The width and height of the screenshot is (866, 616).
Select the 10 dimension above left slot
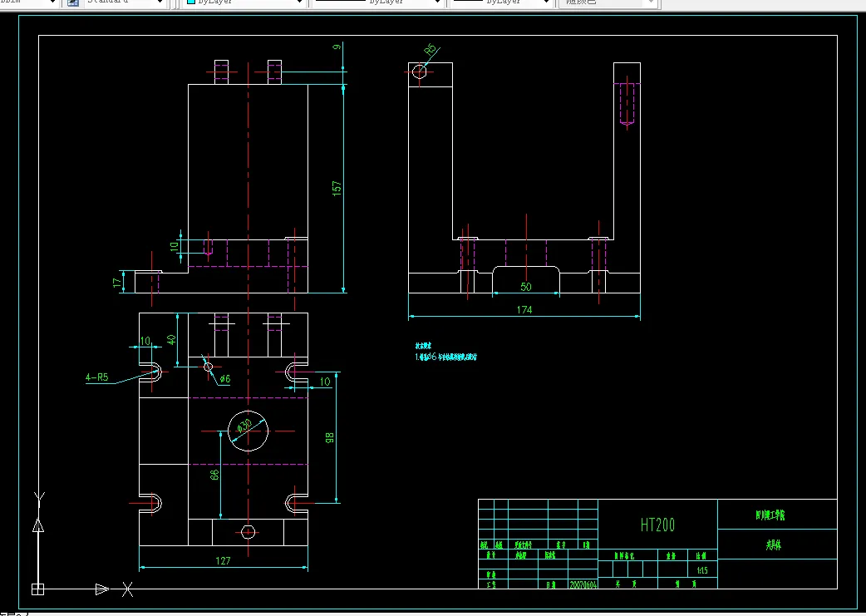pyautogui.click(x=145, y=341)
